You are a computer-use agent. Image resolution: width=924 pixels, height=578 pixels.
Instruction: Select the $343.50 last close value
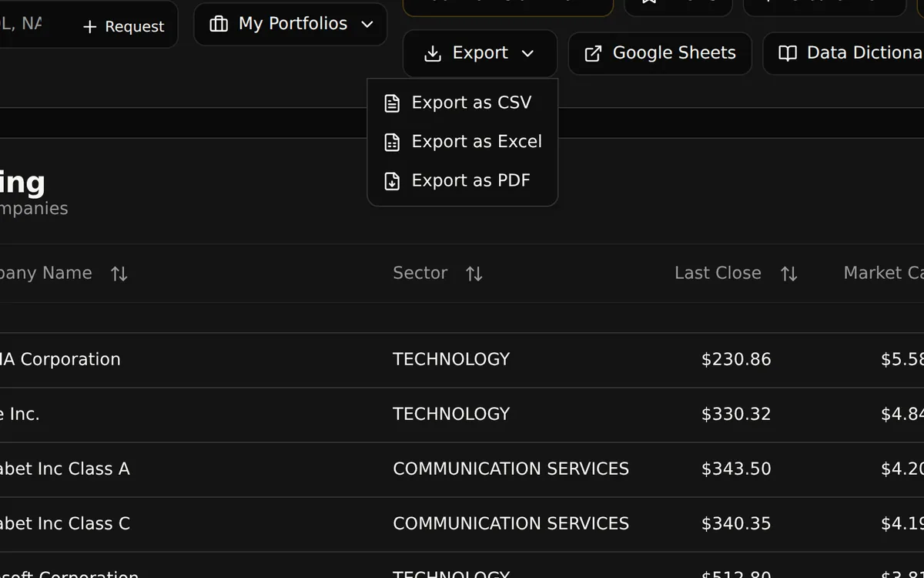(736, 469)
